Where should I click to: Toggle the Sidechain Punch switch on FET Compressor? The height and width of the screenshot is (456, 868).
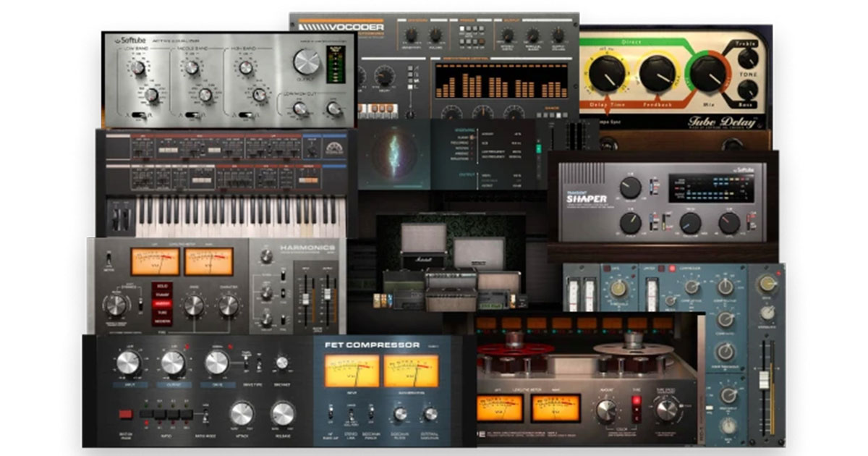(370, 413)
